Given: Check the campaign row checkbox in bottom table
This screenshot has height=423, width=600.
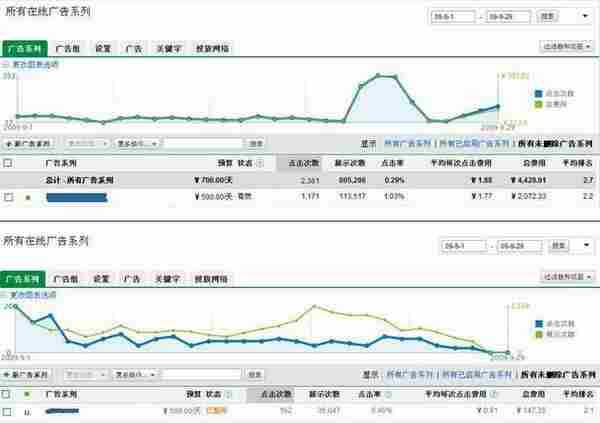Looking at the screenshot, I should tap(8, 411).
